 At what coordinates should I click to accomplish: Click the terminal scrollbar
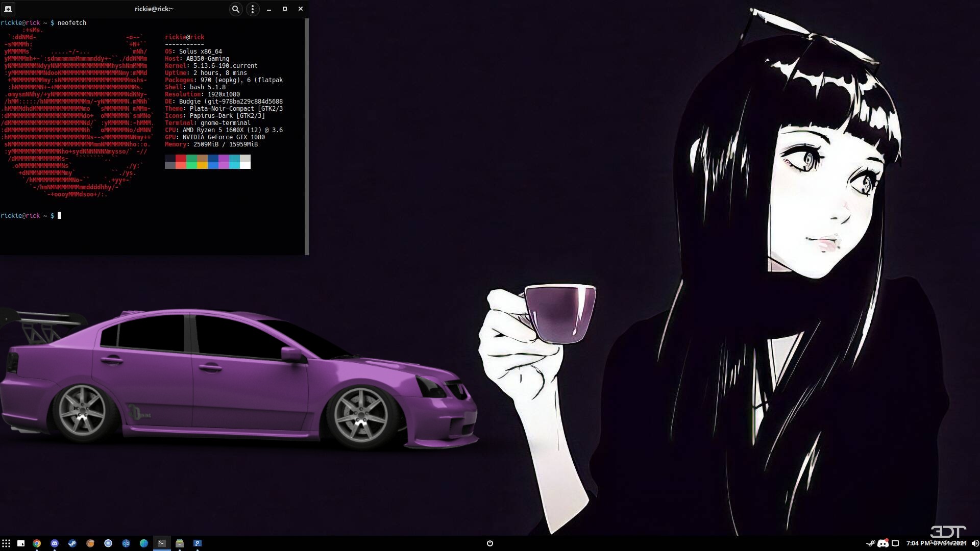click(x=306, y=137)
